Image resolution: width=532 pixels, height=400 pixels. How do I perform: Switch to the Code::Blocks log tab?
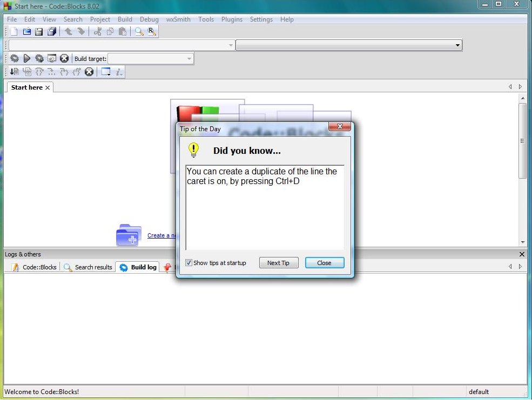tap(34, 267)
